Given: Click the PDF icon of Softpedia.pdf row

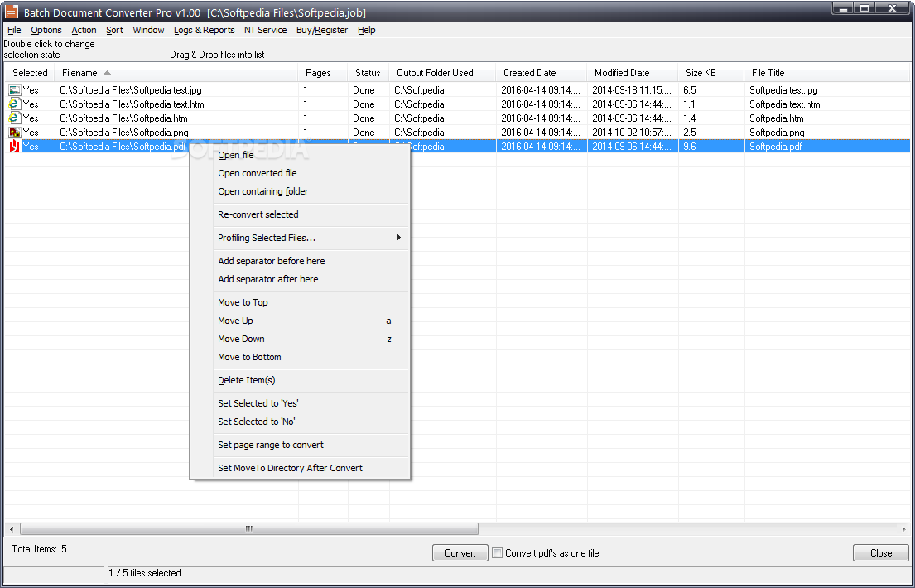Looking at the screenshot, I should click(x=15, y=147).
